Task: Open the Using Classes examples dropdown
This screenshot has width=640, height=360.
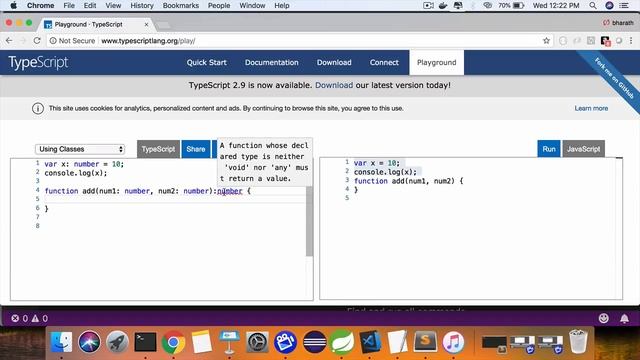Action: click(80, 149)
